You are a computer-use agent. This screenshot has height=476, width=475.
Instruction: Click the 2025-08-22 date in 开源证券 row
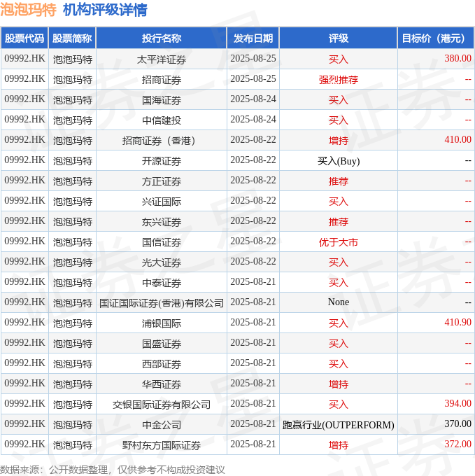(x=253, y=160)
